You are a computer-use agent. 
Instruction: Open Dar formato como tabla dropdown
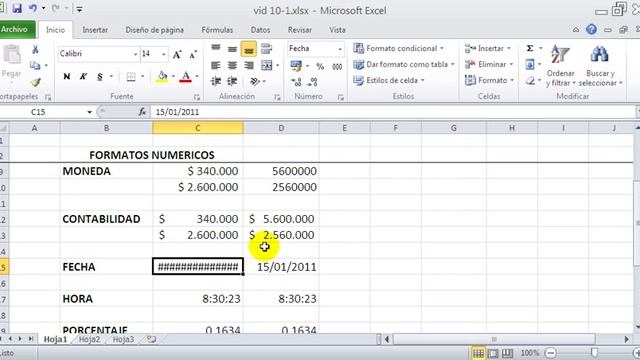404,64
